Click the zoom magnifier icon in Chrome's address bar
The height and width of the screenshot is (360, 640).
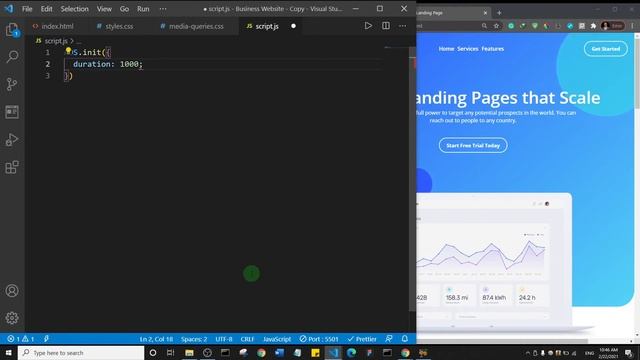(484, 26)
